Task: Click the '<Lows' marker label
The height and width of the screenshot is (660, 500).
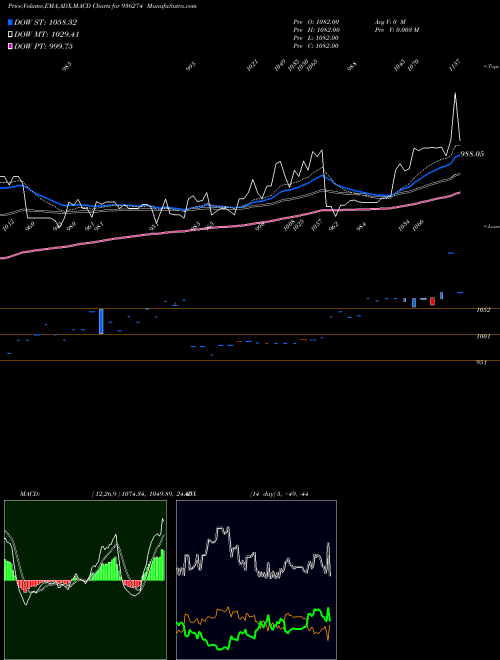Action: (491, 226)
